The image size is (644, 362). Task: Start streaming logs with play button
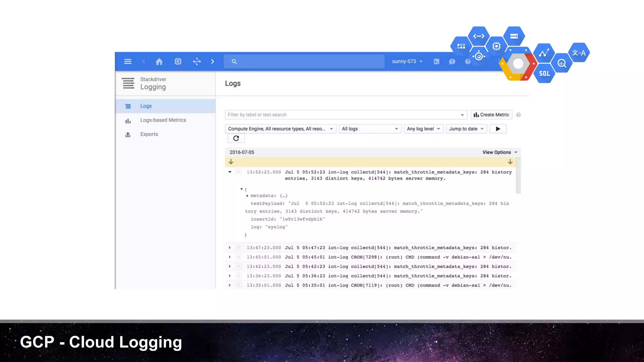[x=498, y=129]
